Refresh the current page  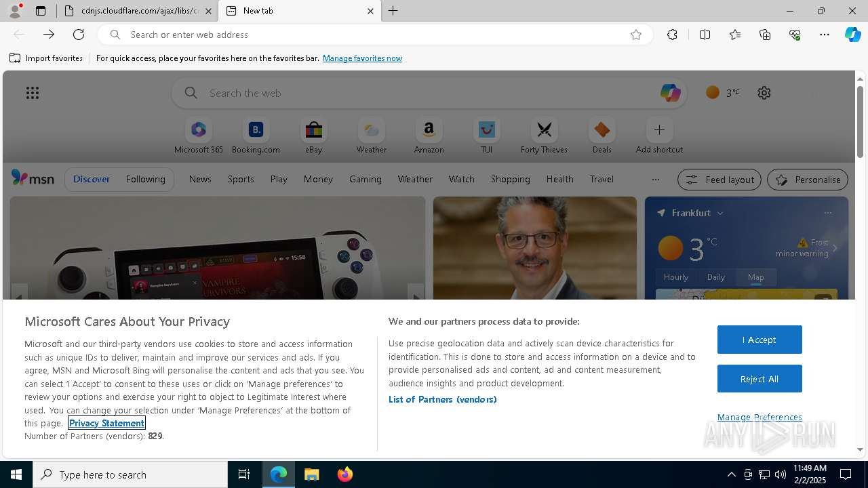[x=79, y=35]
